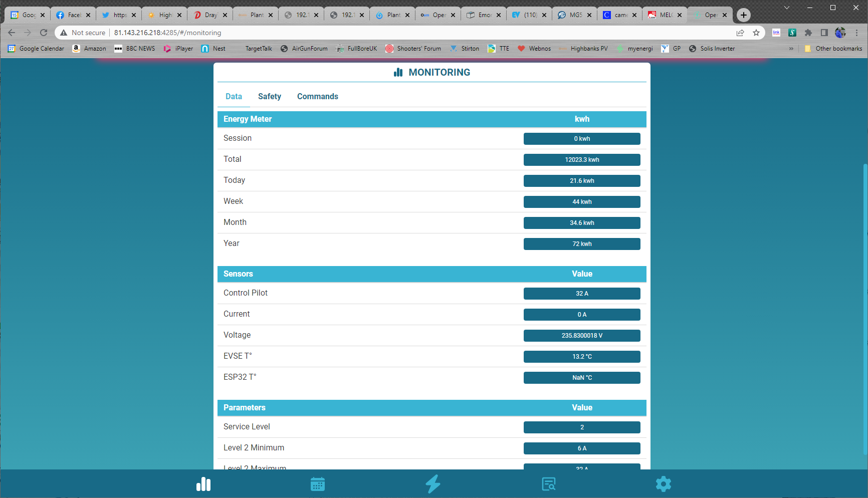Open the log search icon in bottom navigation
This screenshot has width=868, height=498.
(549, 484)
